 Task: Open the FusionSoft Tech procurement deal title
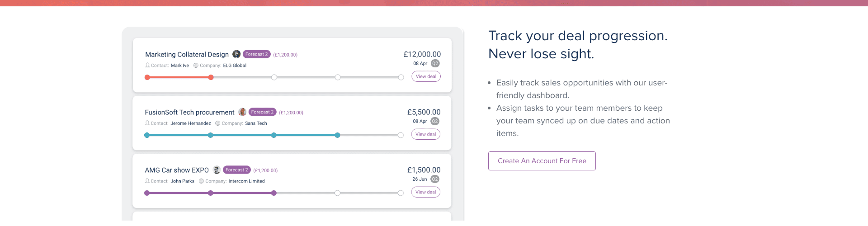[189, 112]
